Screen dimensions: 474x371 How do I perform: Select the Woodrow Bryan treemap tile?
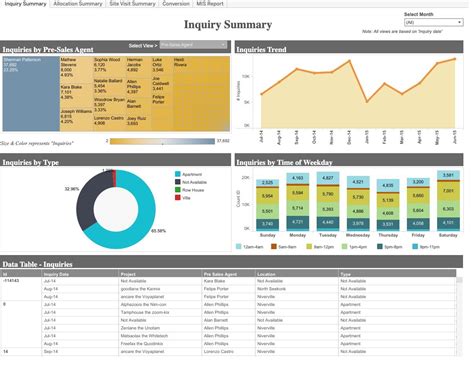109,105
